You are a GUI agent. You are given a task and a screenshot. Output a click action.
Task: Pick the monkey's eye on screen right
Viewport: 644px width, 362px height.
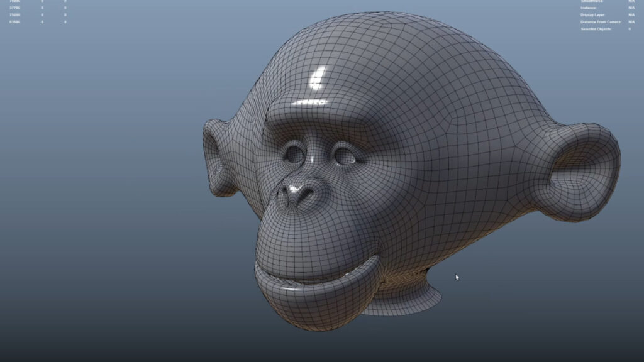(x=343, y=155)
